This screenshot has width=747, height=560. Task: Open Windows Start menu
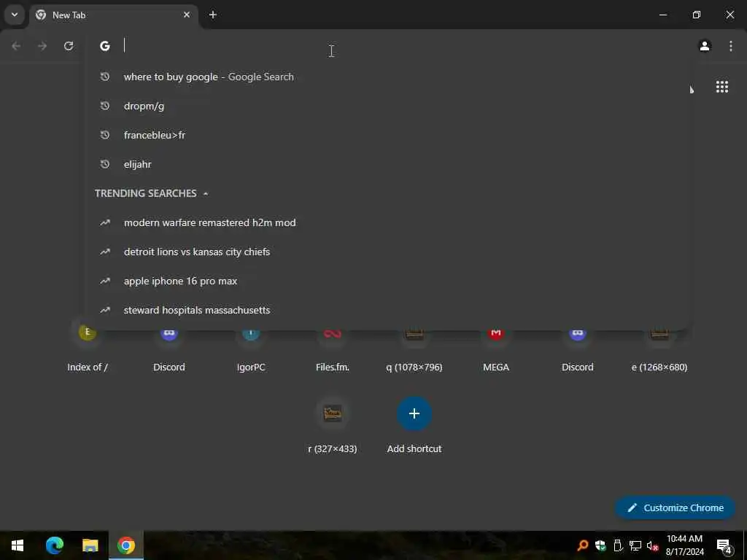click(18, 545)
